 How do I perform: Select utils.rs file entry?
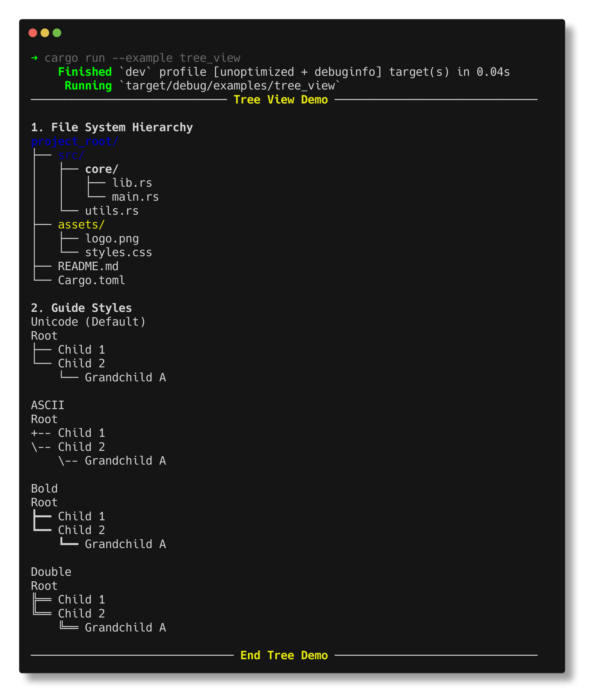click(111, 211)
